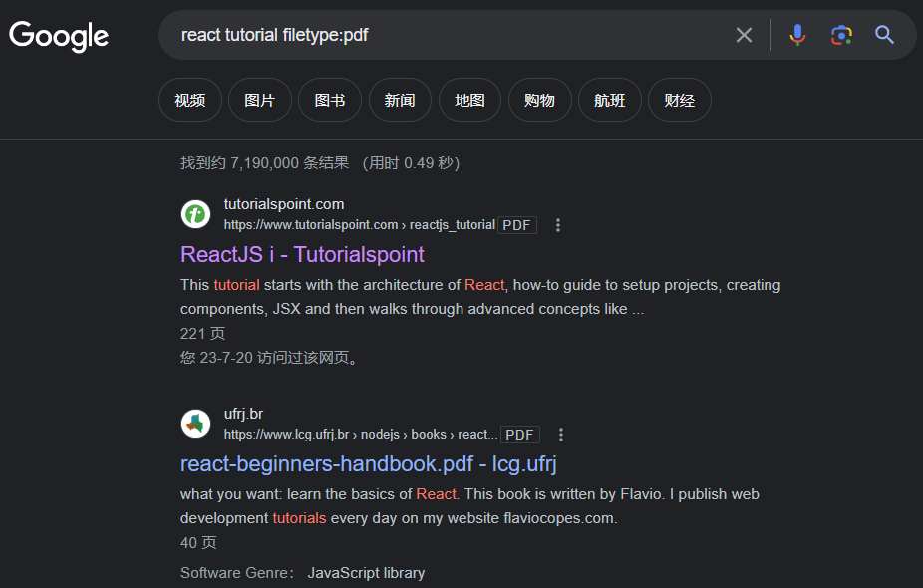Image resolution: width=923 pixels, height=588 pixels.
Task: Click the Software Genre: label
Action: [237, 573]
